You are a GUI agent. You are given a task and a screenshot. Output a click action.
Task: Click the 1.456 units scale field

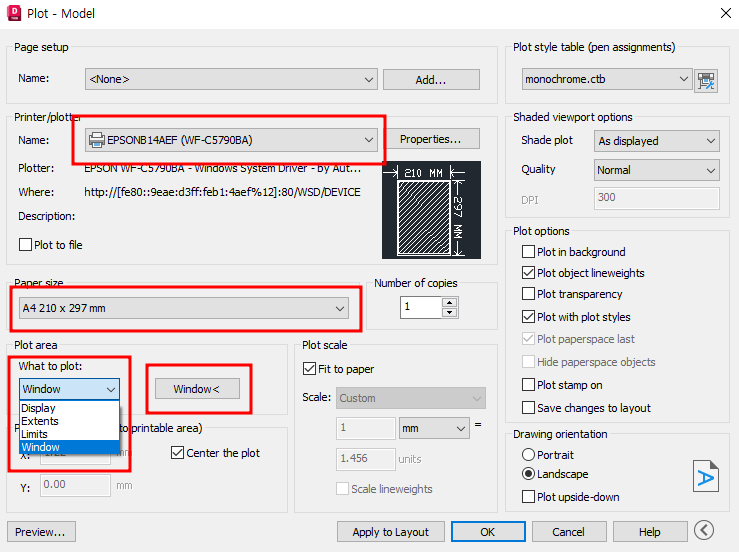coord(366,459)
